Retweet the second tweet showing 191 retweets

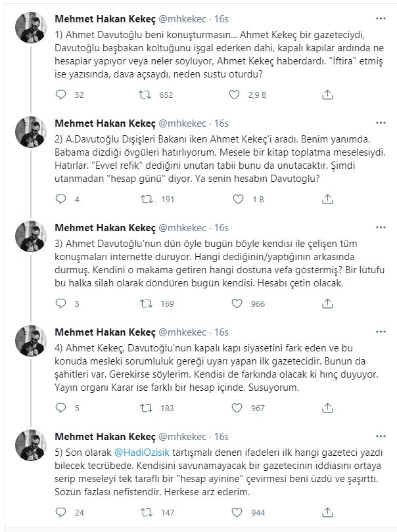coord(147,199)
